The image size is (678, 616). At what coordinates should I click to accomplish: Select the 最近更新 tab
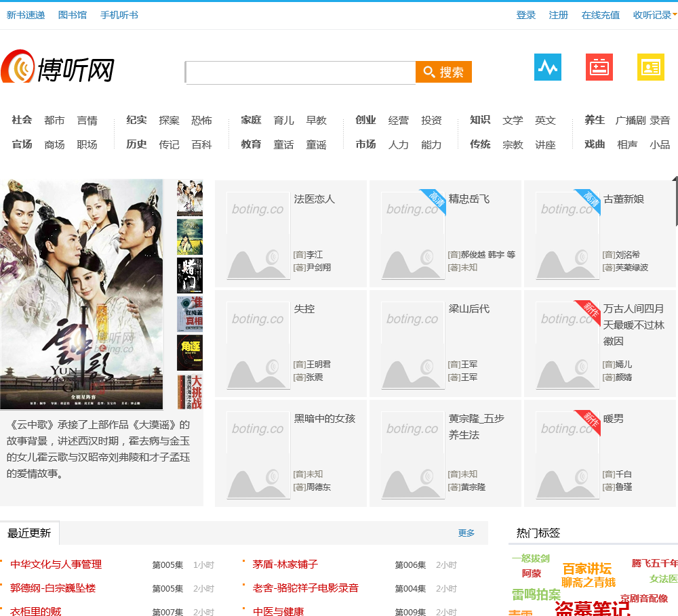29,533
